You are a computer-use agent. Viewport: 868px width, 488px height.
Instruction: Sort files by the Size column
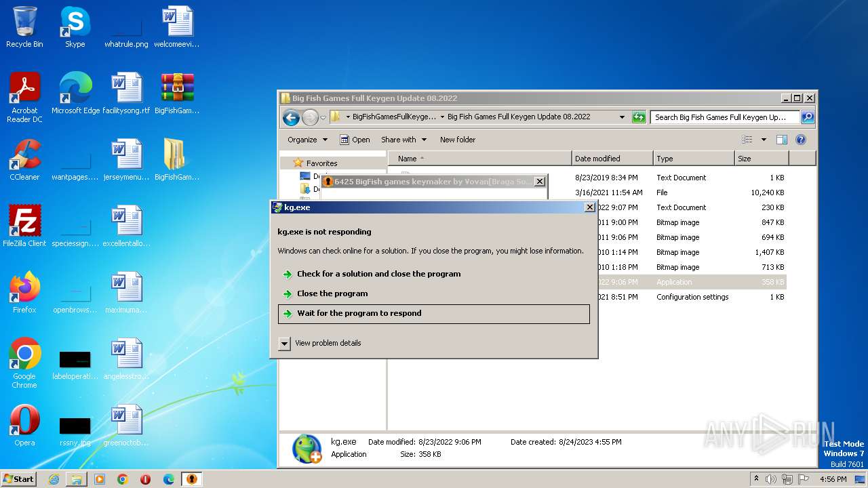(x=762, y=159)
